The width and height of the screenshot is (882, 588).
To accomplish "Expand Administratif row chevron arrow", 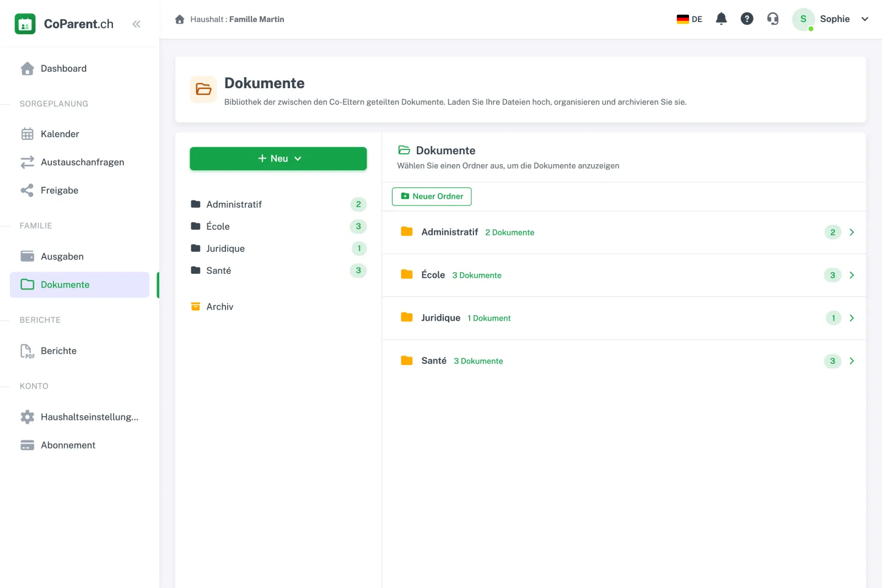I will (852, 232).
